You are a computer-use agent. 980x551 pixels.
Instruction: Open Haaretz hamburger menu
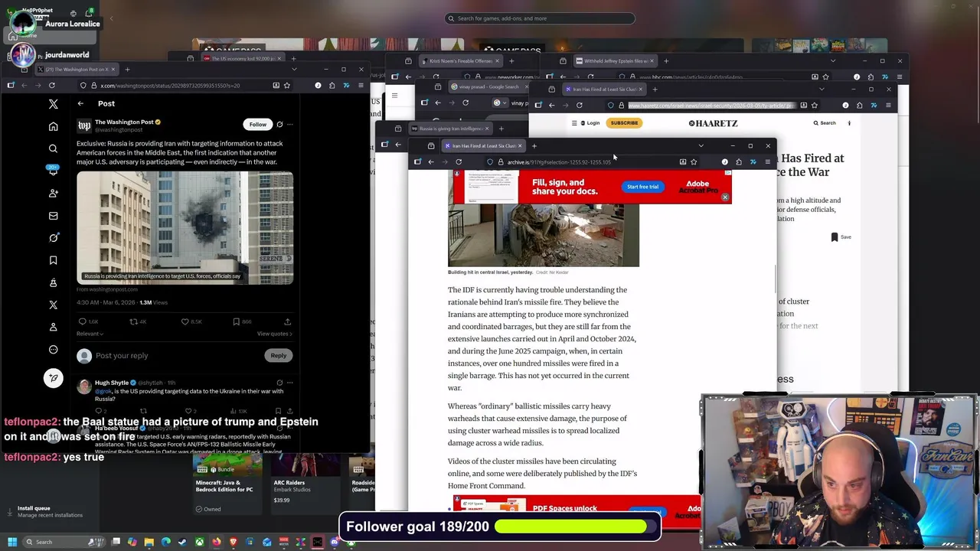click(573, 123)
